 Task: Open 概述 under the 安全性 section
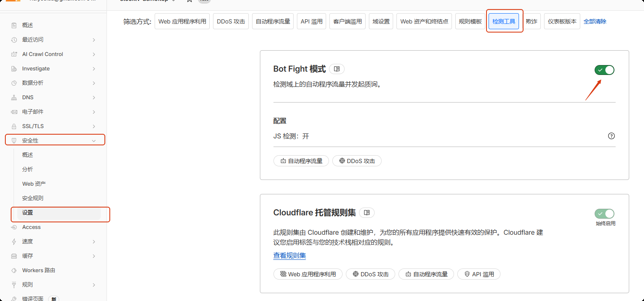(x=28, y=155)
